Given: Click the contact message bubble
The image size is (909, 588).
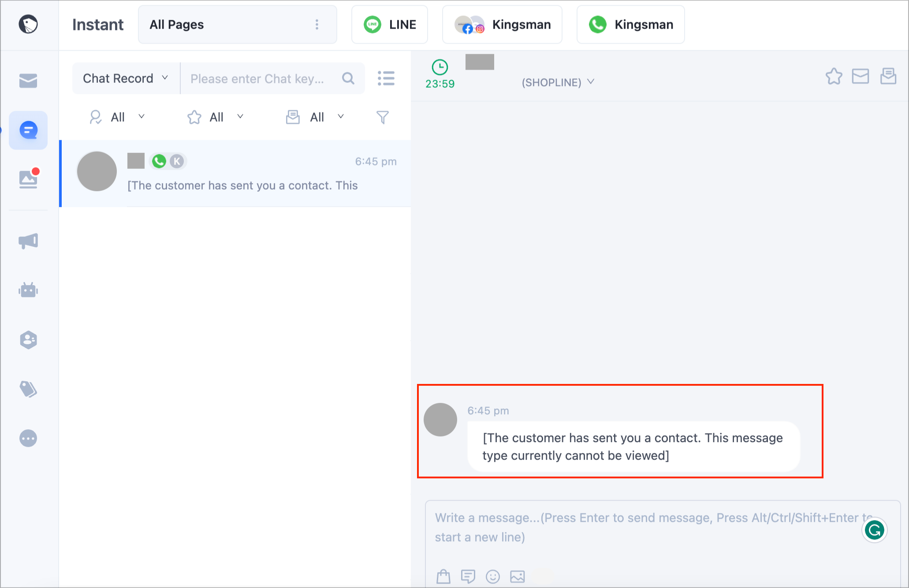Looking at the screenshot, I should (633, 447).
